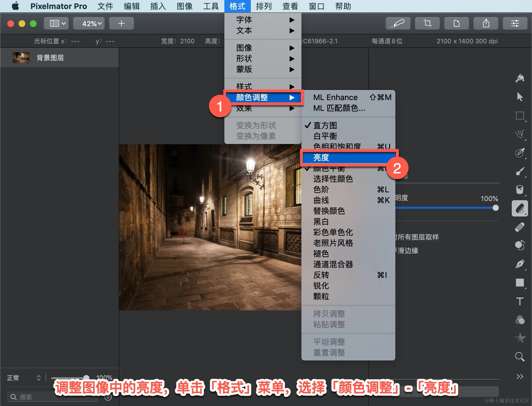Image resolution: width=532 pixels, height=406 pixels.
Task: Toggle the 色阶 adjustment
Action: coord(348,190)
